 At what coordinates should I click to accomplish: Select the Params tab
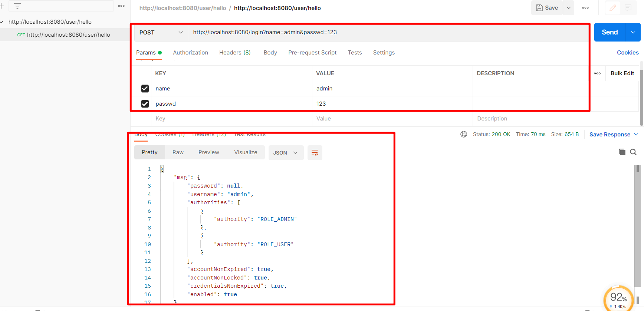pyautogui.click(x=149, y=53)
